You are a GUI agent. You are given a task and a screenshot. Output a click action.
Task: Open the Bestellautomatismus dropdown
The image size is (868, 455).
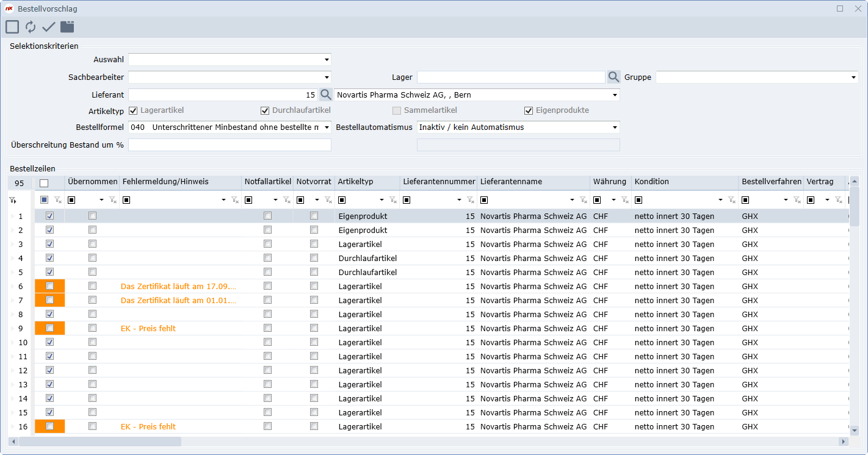[615, 127]
